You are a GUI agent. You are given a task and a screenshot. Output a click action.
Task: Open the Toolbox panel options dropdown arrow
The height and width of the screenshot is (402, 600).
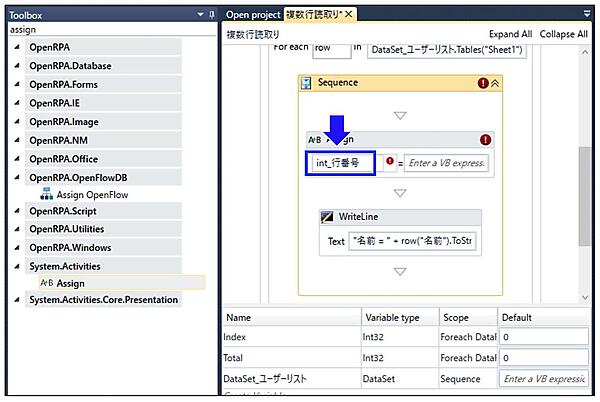198,15
